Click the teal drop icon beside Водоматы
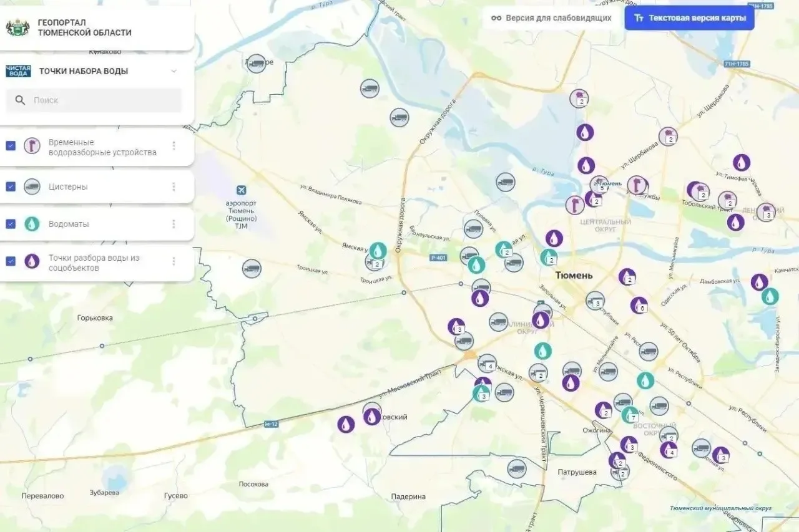Image resolution: width=799 pixels, height=532 pixels. (32, 224)
